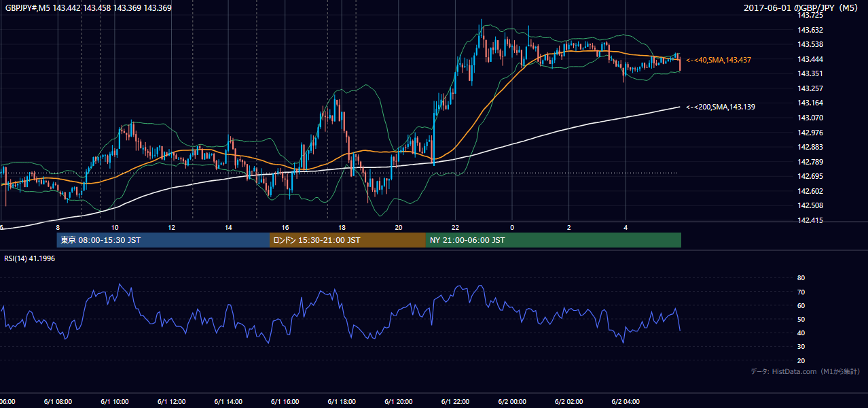Click the 6/1 22:00 time axis label

point(455,401)
